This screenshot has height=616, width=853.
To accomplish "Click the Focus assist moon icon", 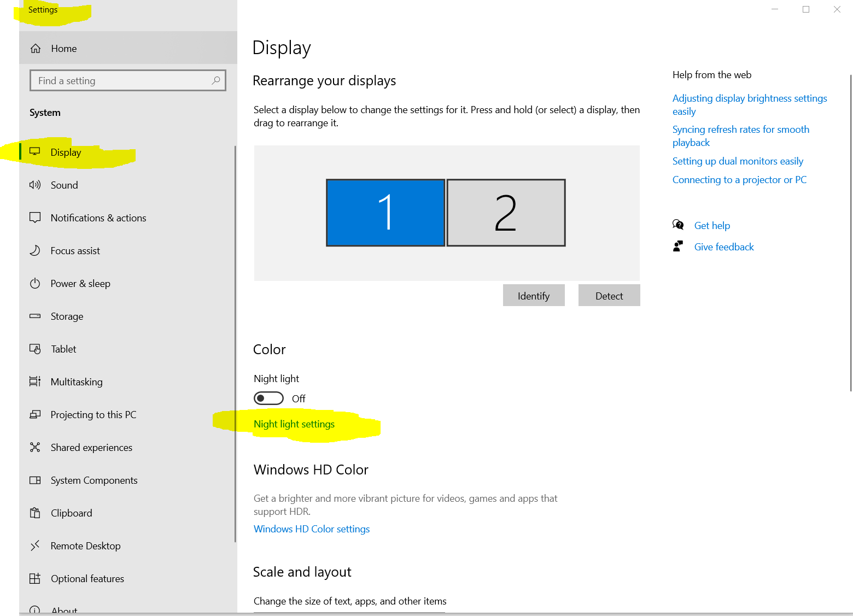I will point(35,250).
